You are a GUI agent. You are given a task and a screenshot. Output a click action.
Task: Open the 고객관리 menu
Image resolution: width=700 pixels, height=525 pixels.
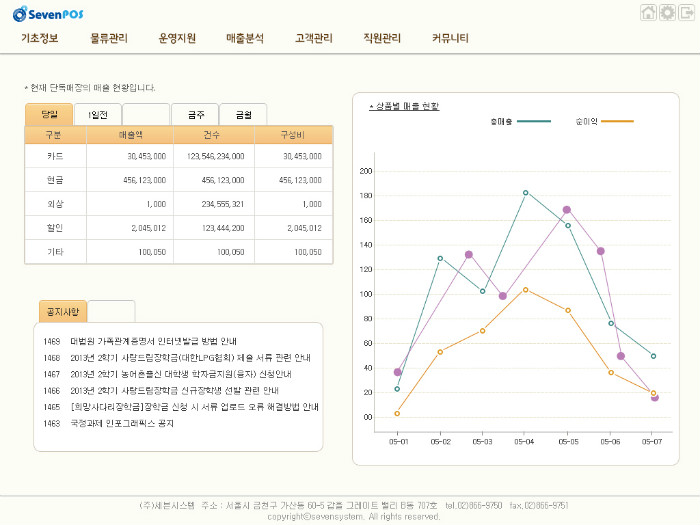pos(314,38)
